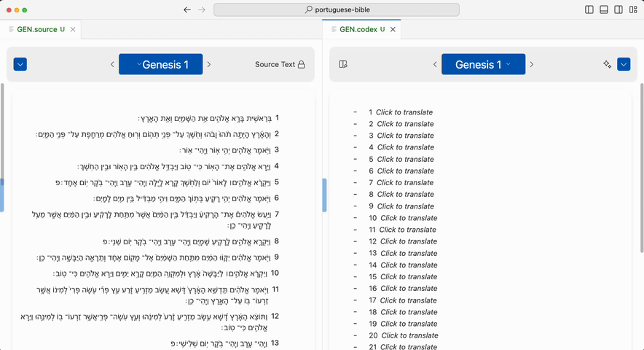
Task: Toggle the secondary sidebar layout icon
Action: (618, 9)
